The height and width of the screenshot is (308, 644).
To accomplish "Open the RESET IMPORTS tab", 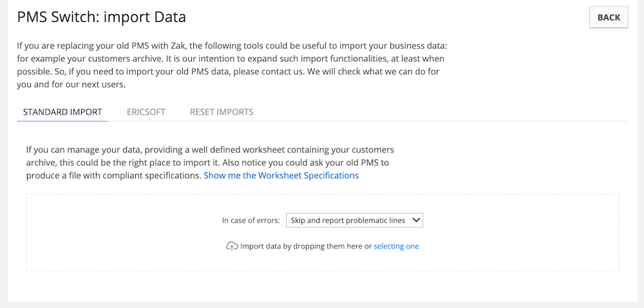I will point(222,112).
